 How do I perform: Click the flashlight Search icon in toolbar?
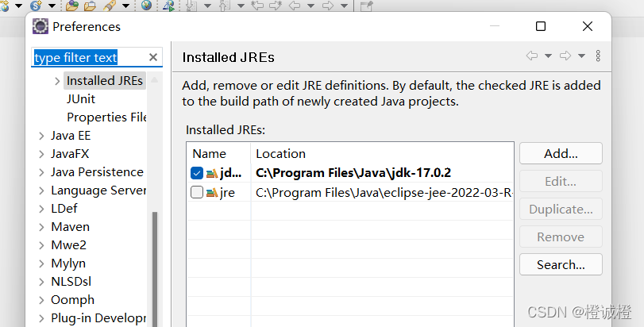pyautogui.click(x=110, y=6)
